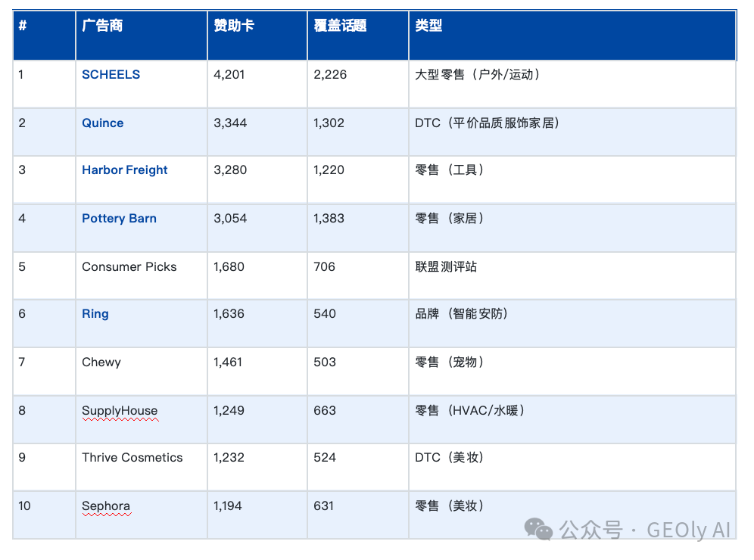The width and height of the screenshot is (754, 560).
Task: Select topic count 2,226
Action: (330, 74)
